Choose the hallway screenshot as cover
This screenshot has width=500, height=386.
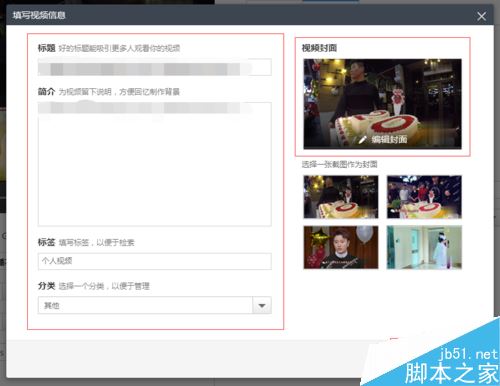tap(424, 247)
